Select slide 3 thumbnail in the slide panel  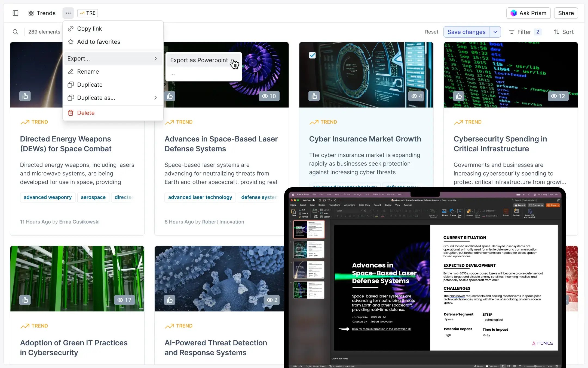[x=309, y=270]
